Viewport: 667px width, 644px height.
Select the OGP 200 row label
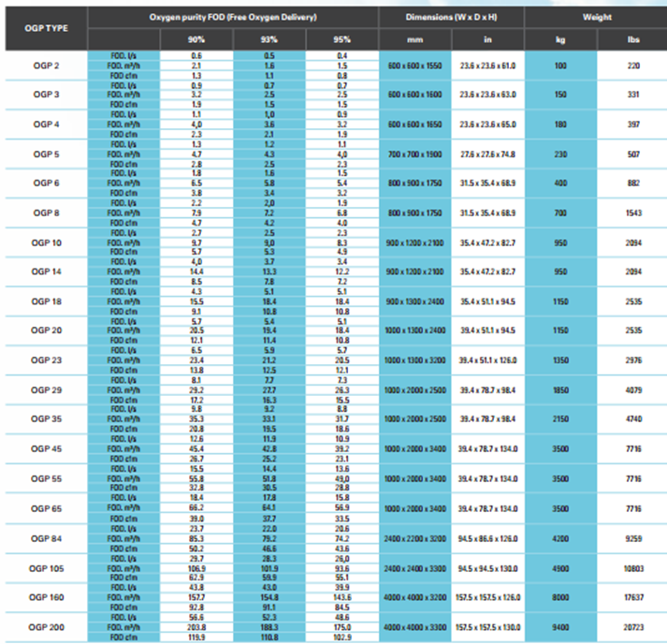tap(47, 627)
